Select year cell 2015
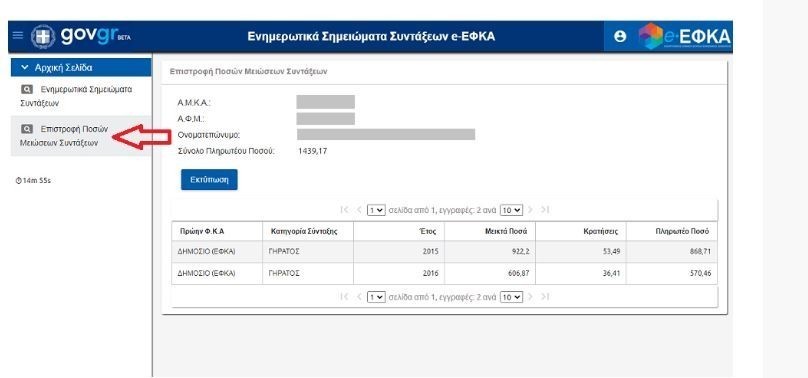Screen dimensions: 808x378 point(430,252)
